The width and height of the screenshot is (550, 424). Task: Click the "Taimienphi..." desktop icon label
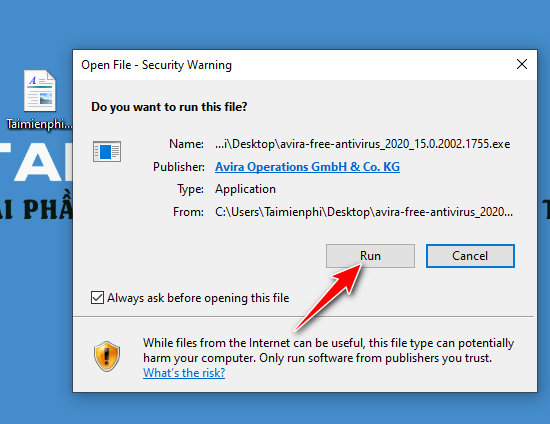coord(39,124)
